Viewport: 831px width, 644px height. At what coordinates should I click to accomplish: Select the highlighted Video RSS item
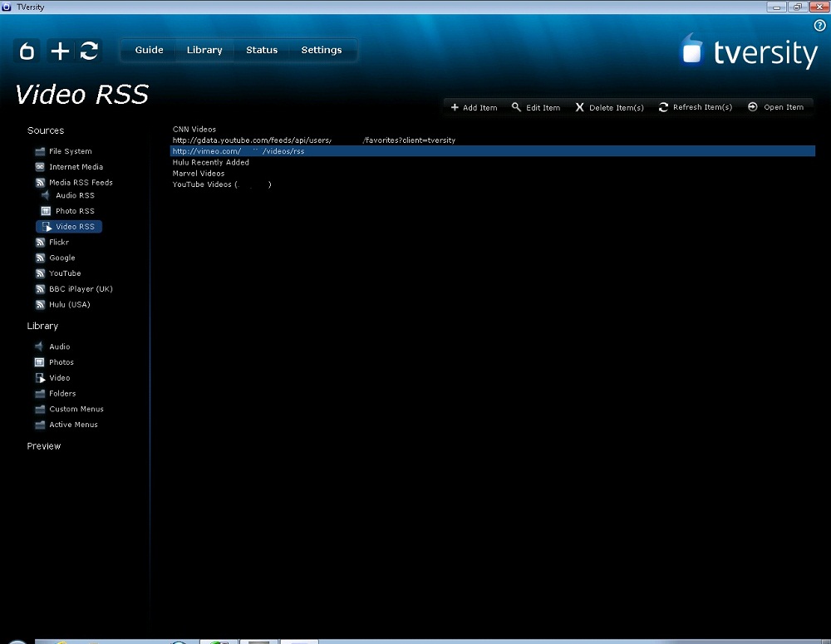coord(69,227)
